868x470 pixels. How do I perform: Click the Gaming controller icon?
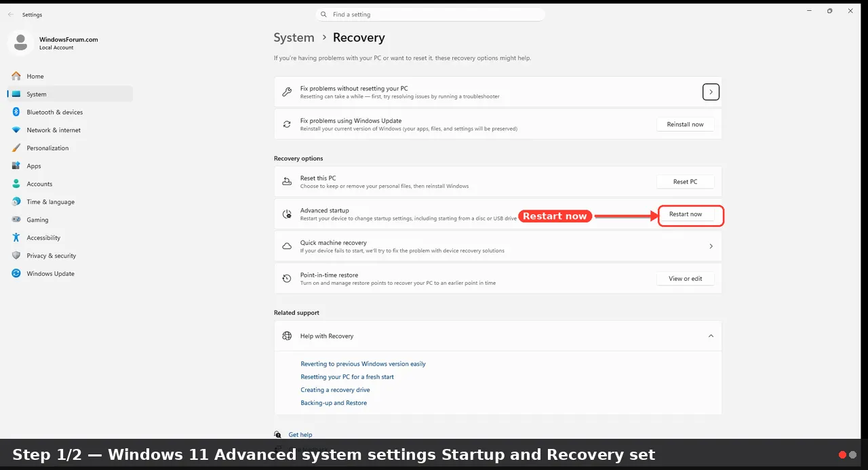[x=16, y=220]
